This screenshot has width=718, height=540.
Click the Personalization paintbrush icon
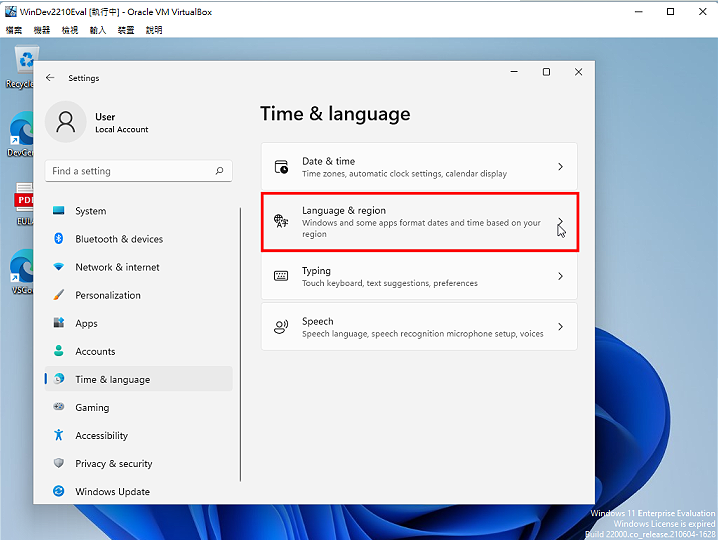tap(59, 295)
